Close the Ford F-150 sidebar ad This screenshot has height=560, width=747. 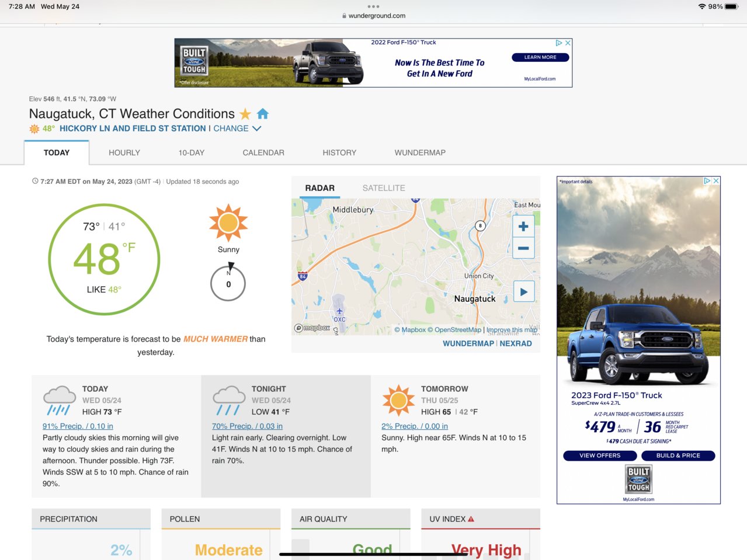click(x=716, y=181)
